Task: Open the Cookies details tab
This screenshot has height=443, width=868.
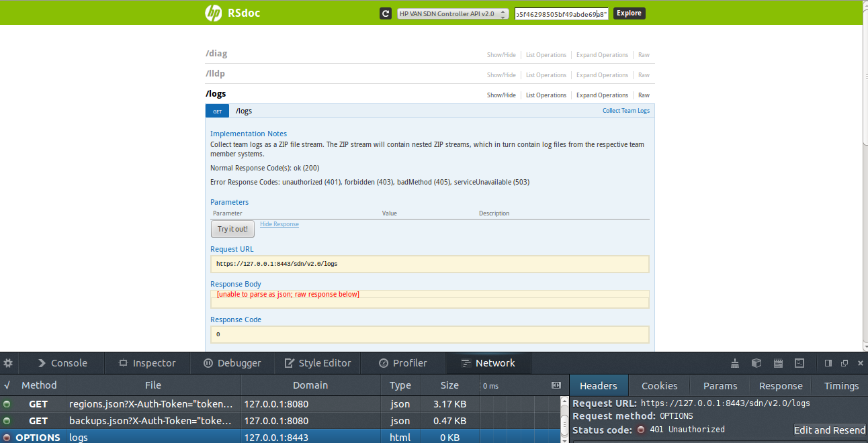Action: (659, 386)
